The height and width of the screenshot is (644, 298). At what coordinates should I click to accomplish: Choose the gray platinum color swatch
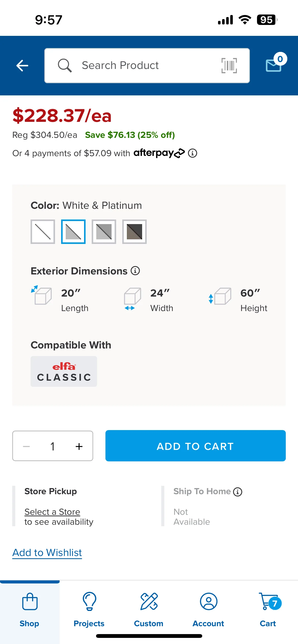point(104,232)
